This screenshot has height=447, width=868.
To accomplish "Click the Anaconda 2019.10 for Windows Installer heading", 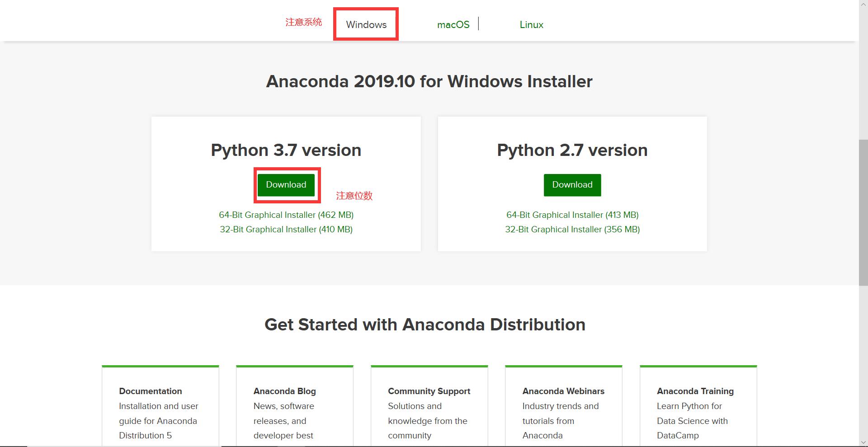I will tap(429, 81).
